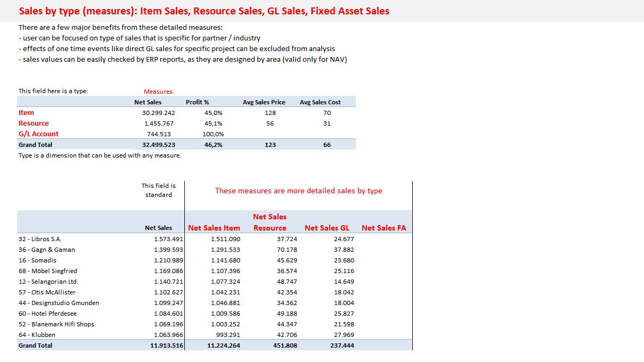The image size is (644, 362).
Task: Click the page title Sales by type
Action: pos(203,11)
